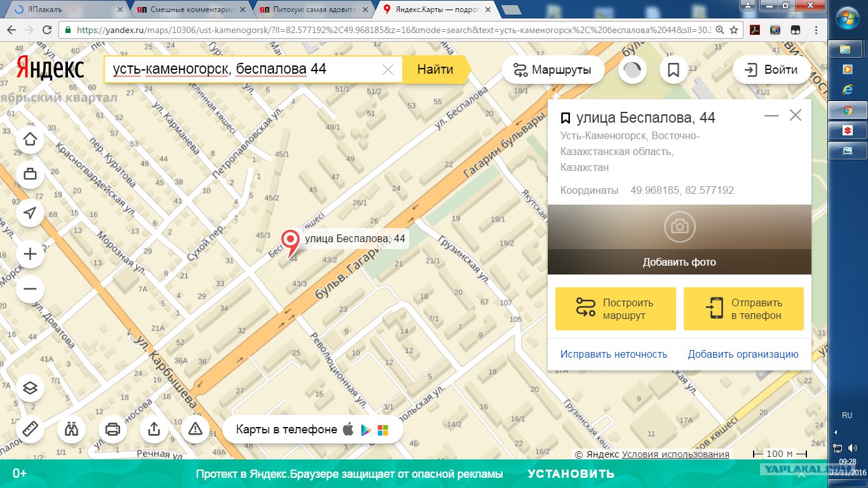Viewport: 868px width, 488px height.
Task: Click the Yandex logo
Action: (50, 69)
